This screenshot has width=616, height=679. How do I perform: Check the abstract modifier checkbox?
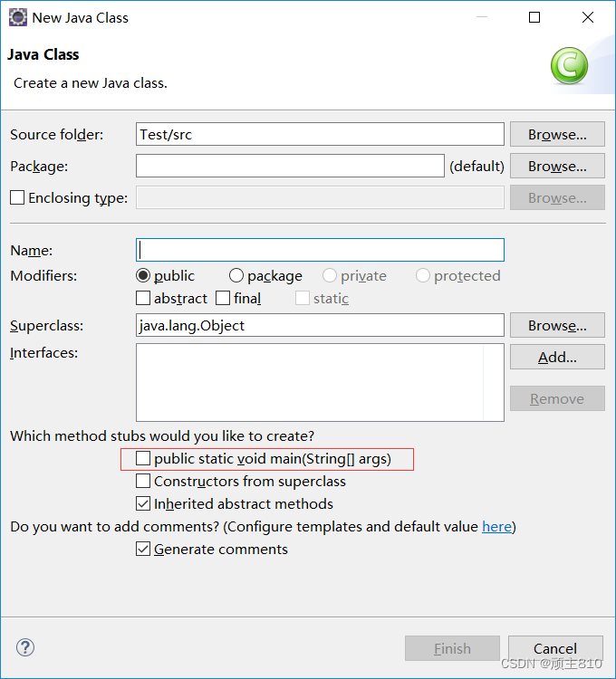tap(143, 298)
